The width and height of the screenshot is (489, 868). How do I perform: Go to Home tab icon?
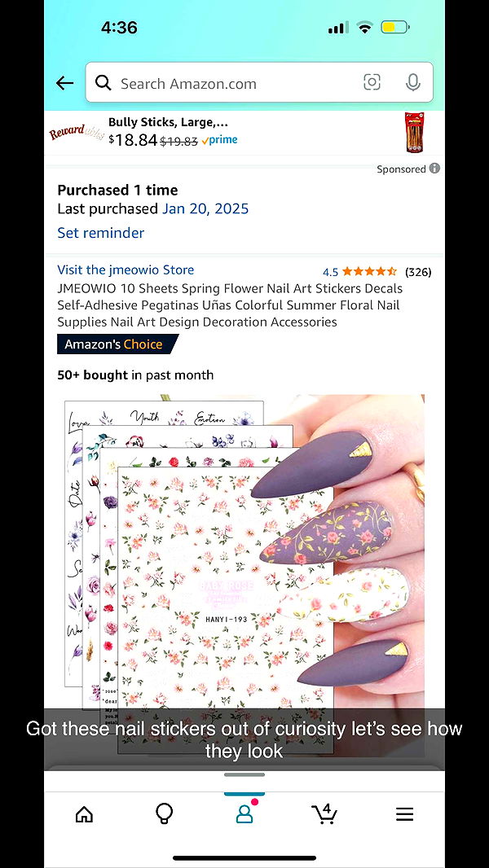(x=84, y=813)
